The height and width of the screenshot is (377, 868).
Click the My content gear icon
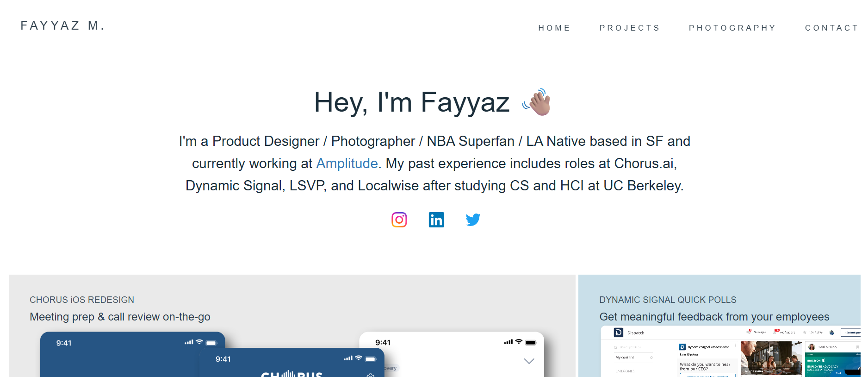coord(651,358)
